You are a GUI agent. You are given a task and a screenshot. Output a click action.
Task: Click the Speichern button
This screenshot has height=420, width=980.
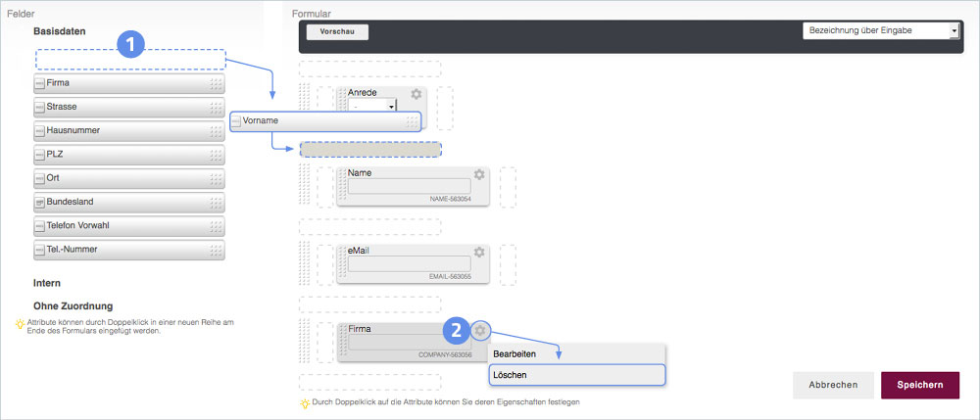pyautogui.click(x=919, y=386)
